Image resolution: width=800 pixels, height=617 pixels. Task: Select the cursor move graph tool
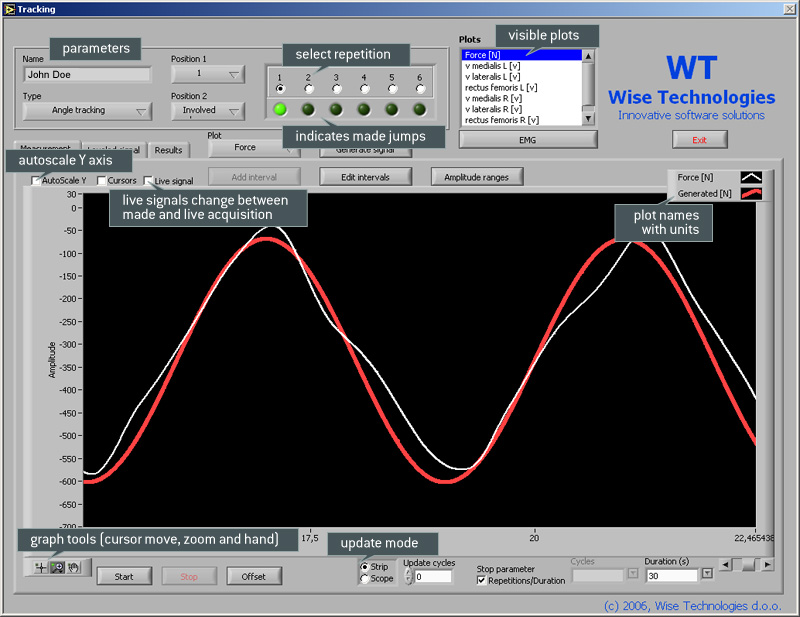coord(40,567)
